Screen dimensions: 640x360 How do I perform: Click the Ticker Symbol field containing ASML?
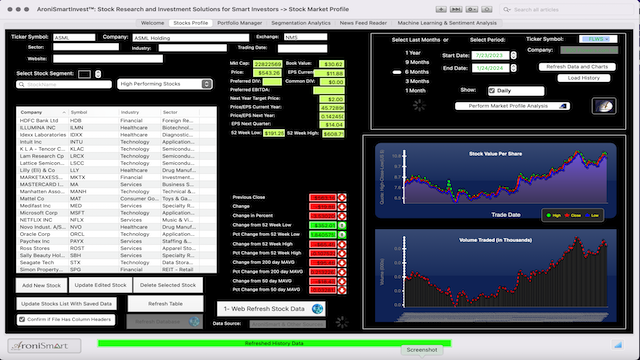point(74,38)
